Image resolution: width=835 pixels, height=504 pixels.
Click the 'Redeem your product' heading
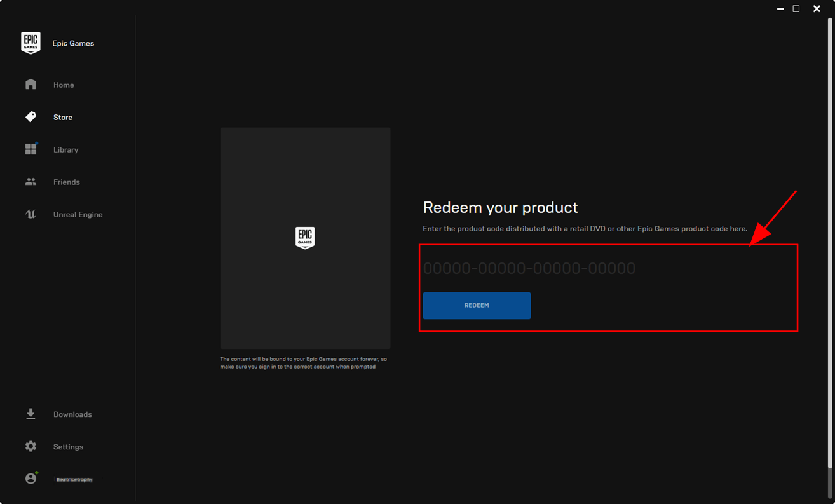point(501,207)
